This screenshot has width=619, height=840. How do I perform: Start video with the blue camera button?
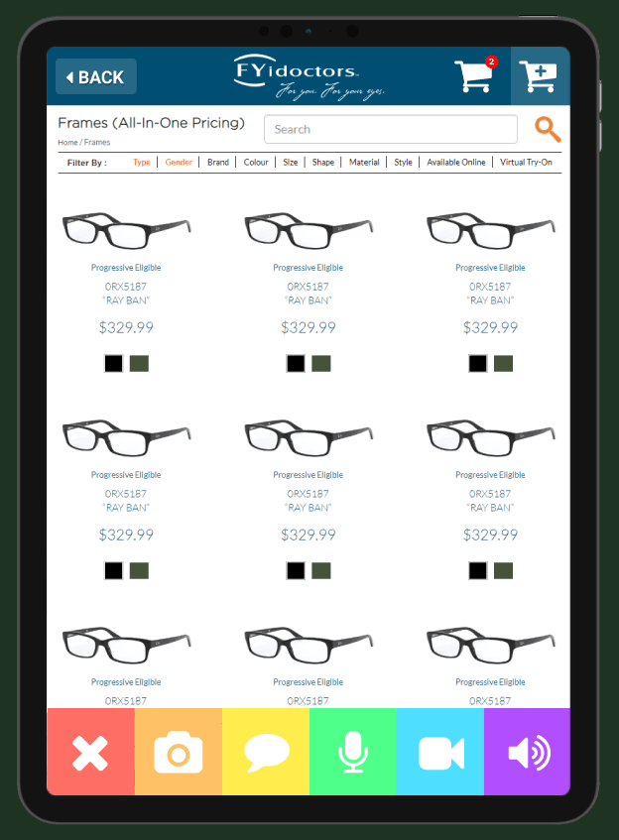coord(440,752)
